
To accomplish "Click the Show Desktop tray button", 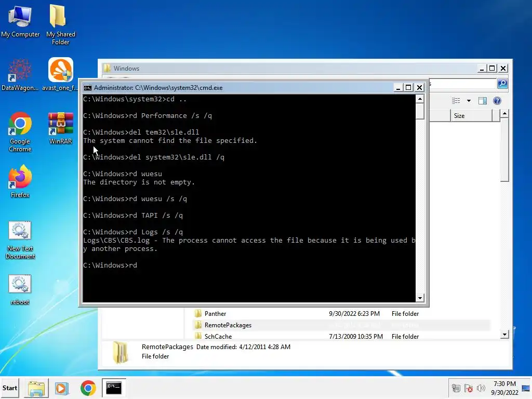I will (526, 388).
